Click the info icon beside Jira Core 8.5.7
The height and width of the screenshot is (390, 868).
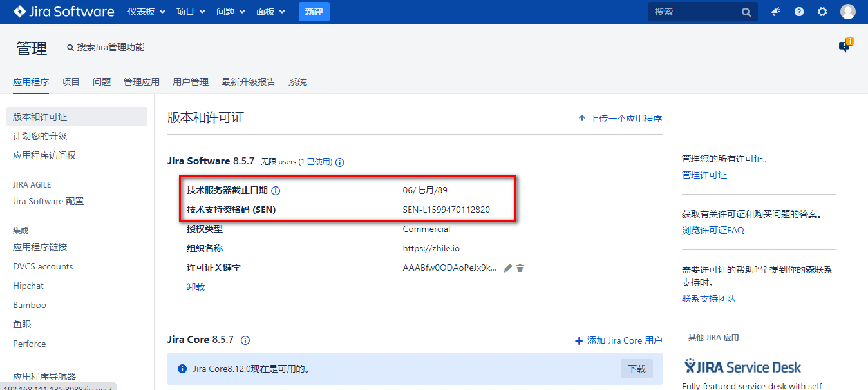244,340
